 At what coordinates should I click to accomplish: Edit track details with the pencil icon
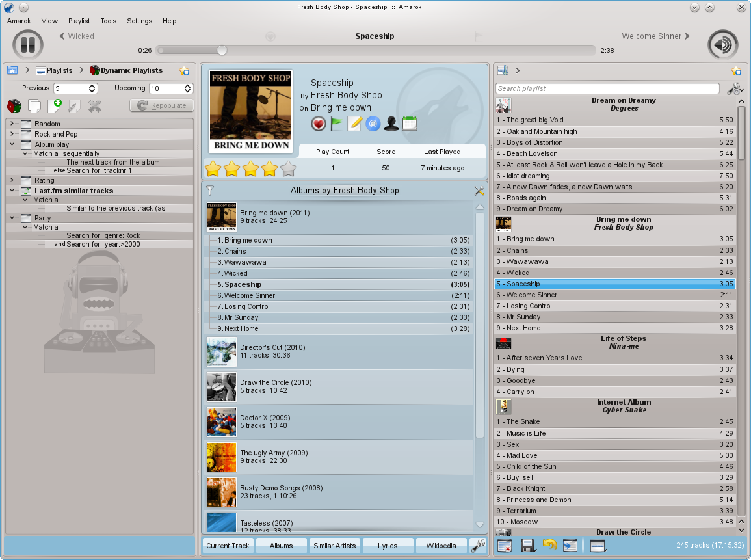tap(354, 124)
